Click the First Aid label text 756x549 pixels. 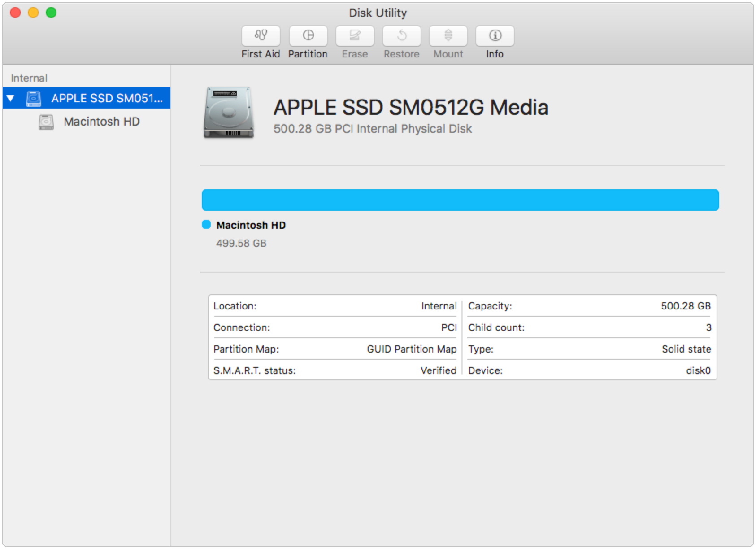click(261, 54)
